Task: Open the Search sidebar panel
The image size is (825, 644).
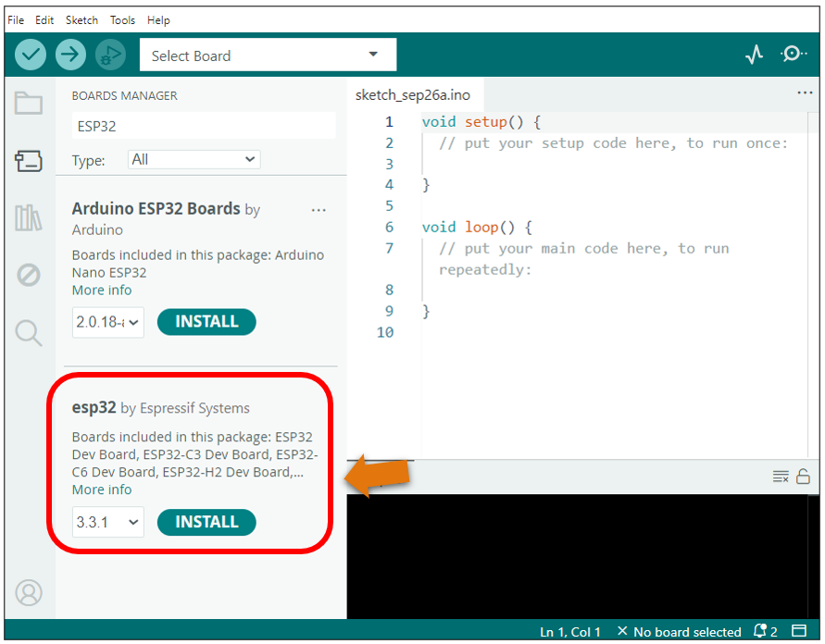Action: (29, 333)
